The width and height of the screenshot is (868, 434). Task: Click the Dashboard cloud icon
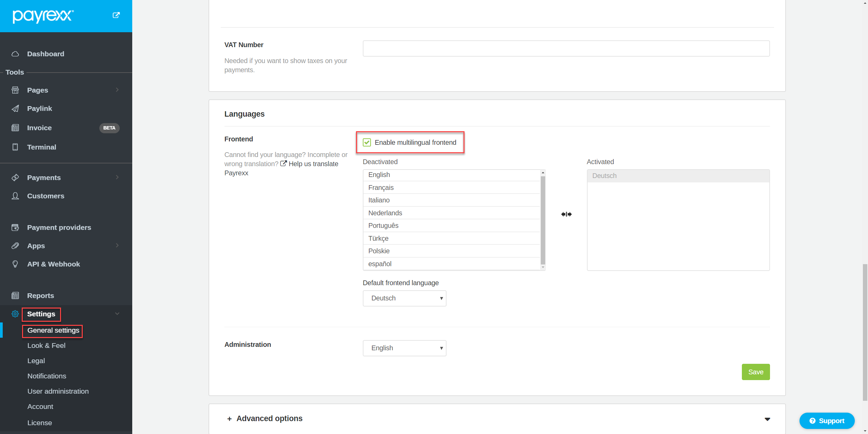point(15,54)
